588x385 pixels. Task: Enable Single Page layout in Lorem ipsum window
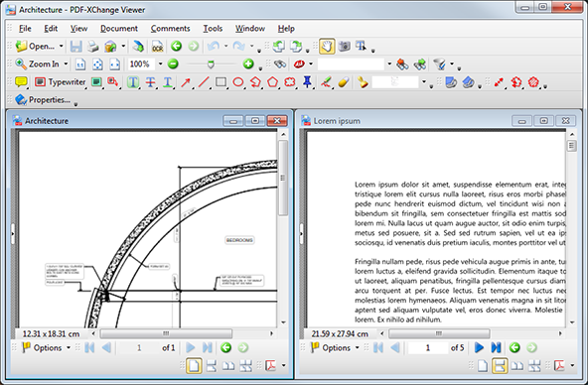pyautogui.click(x=483, y=365)
